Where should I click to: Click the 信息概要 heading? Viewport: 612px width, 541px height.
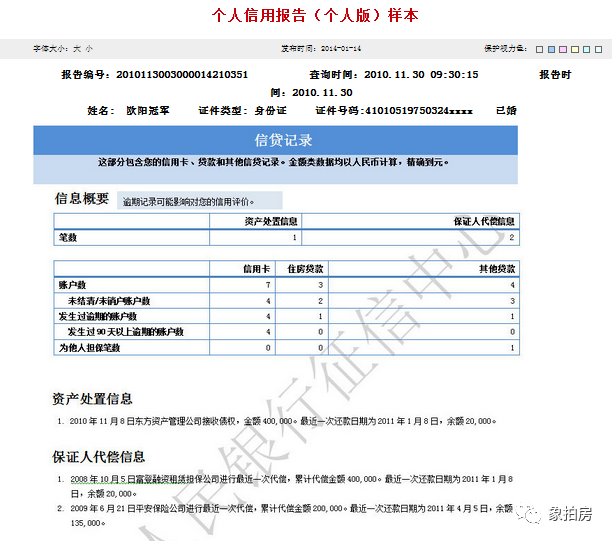click(x=82, y=199)
